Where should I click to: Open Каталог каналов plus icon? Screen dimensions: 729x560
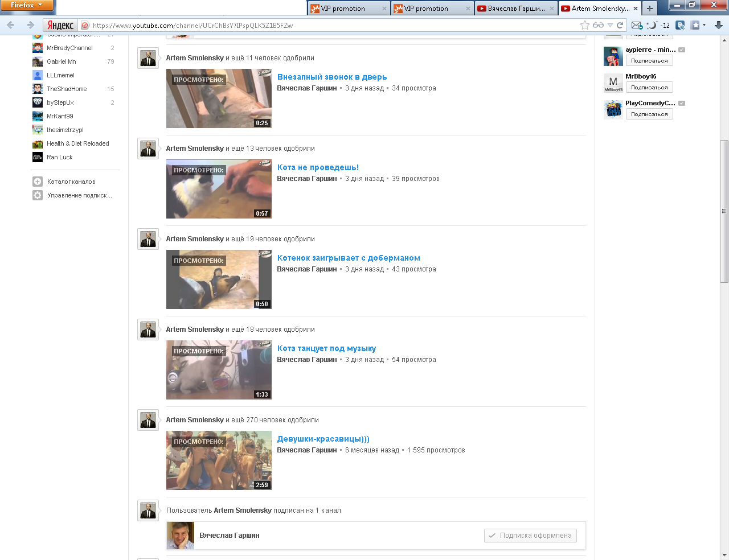click(x=38, y=182)
